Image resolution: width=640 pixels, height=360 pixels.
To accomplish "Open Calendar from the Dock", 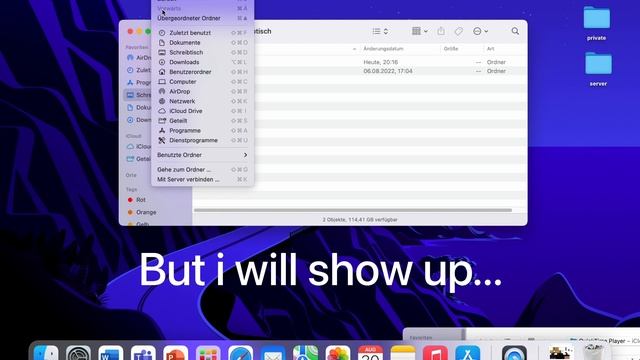I will (370, 353).
